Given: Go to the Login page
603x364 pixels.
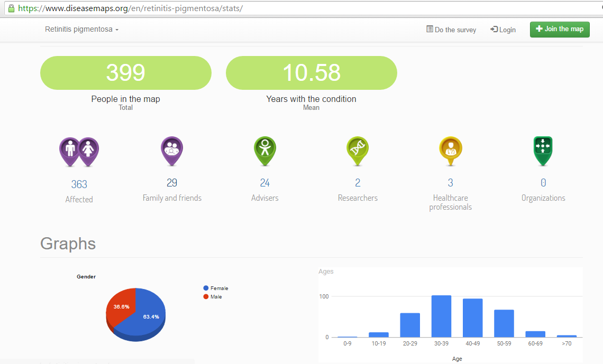Looking at the screenshot, I should [503, 30].
